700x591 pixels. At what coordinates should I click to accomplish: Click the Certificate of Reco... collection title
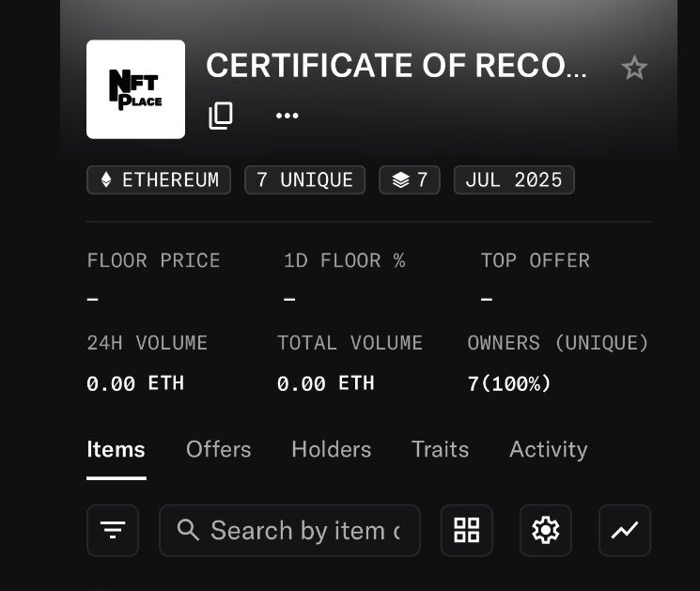click(x=397, y=66)
